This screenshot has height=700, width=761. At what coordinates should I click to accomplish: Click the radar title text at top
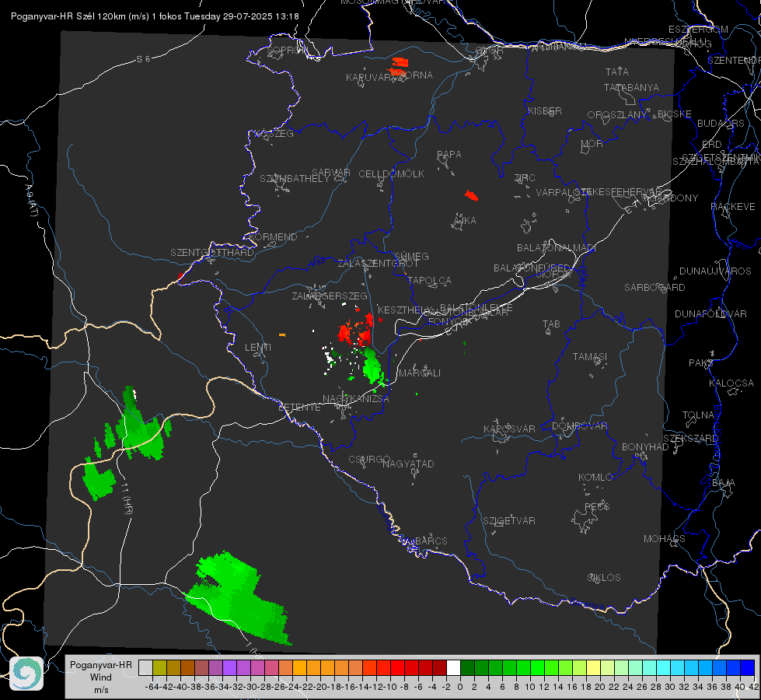pyautogui.click(x=155, y=16)
